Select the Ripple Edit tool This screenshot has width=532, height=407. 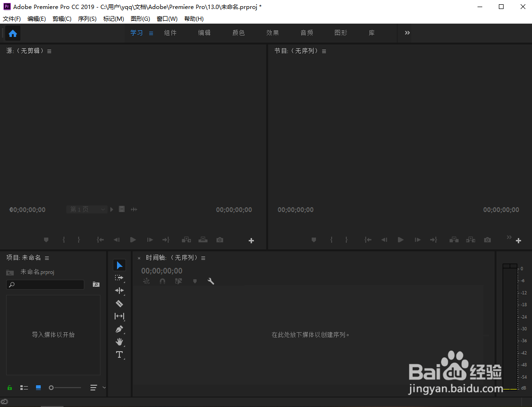(119, 291)
